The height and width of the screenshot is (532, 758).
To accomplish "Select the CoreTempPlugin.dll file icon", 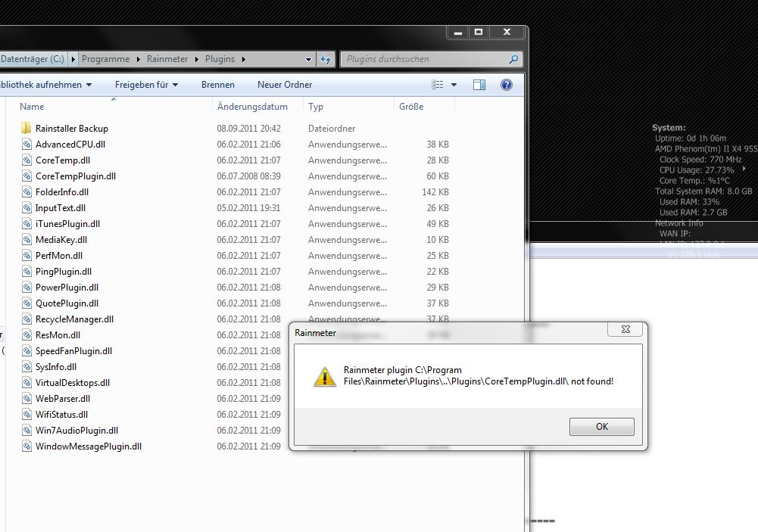I will point(27,176).
